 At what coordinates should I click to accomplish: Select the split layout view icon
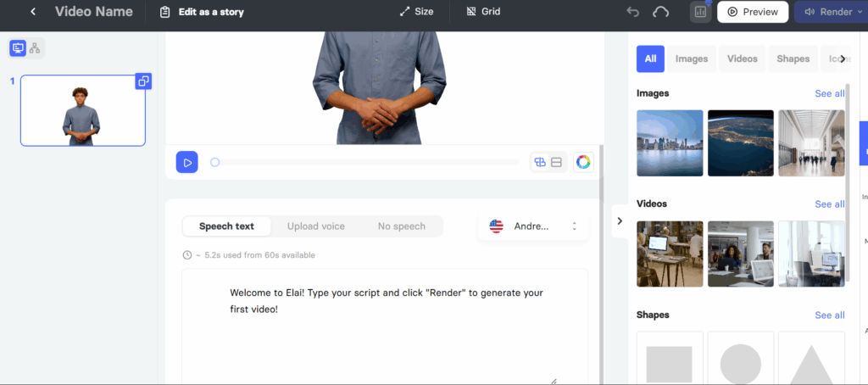tap(557, 162)
